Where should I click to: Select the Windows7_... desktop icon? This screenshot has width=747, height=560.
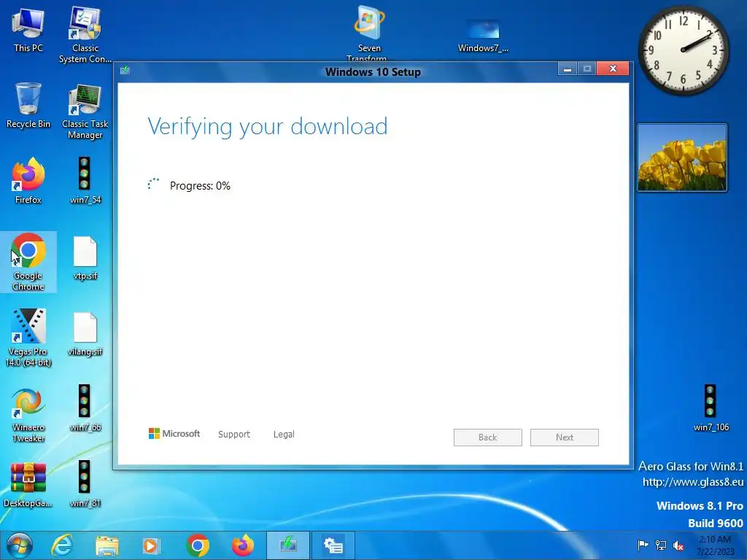pyautogui.click(x=483, y=36)
